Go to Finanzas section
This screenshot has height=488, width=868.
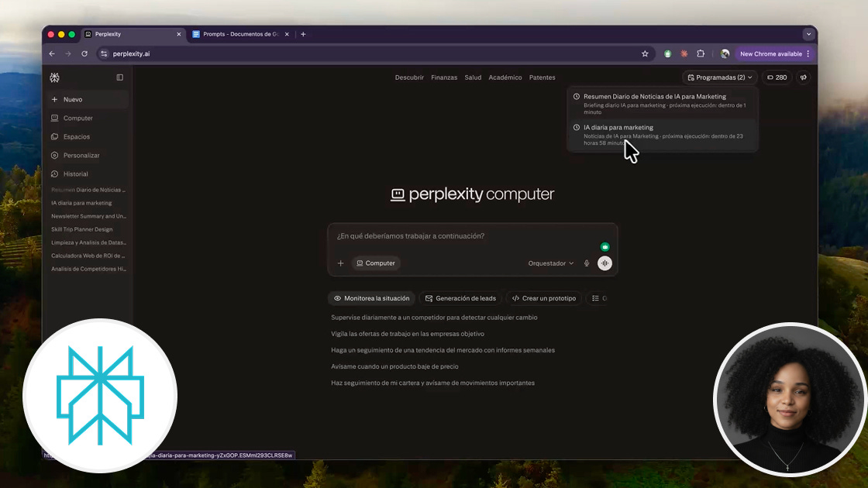click(444, 77)
